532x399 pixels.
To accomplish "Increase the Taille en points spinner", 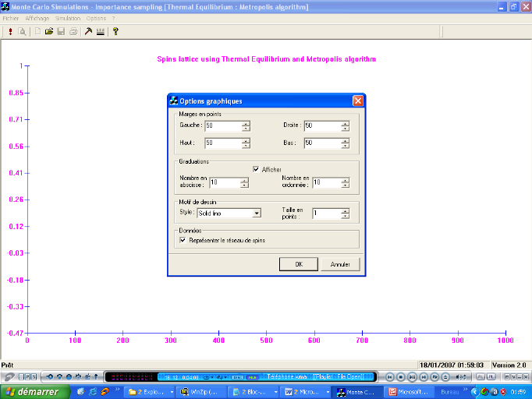I will tap(344, 210).
